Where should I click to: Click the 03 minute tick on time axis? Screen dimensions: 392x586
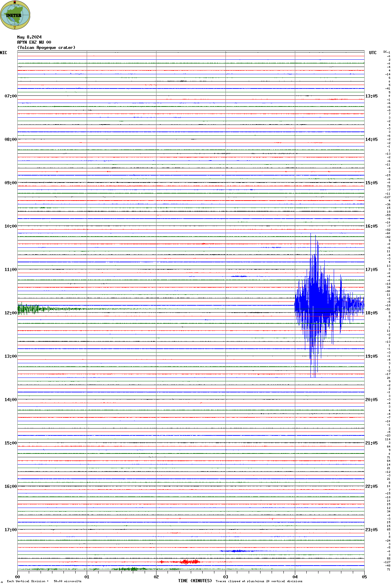225,577
